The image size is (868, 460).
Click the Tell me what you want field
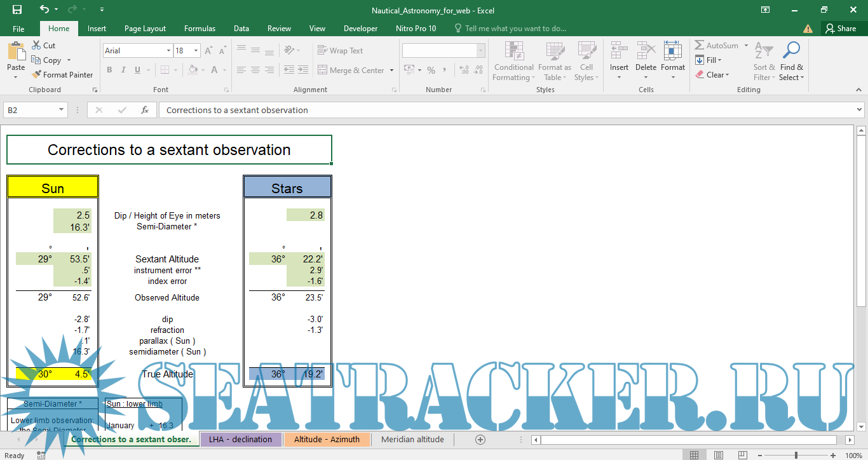point(515,29)
